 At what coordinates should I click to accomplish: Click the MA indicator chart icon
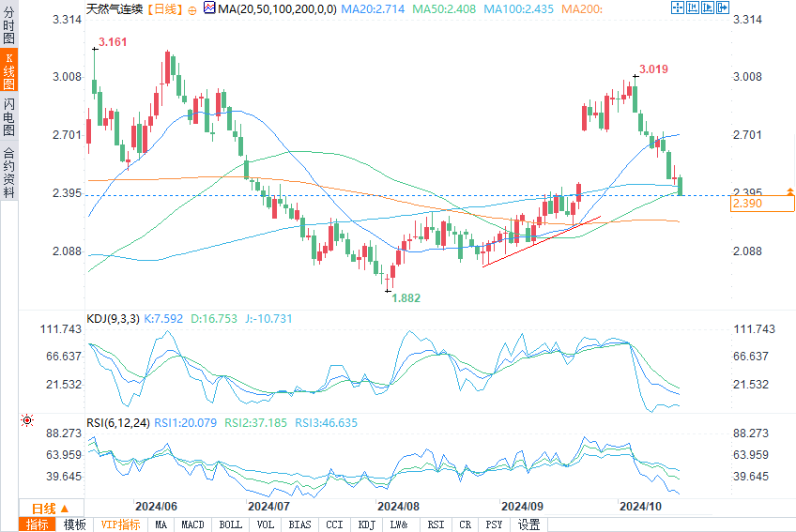[x=209, y=8]
